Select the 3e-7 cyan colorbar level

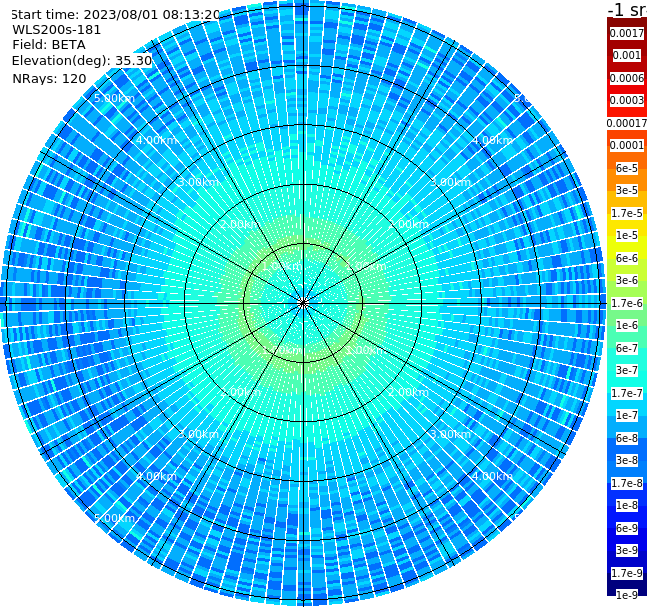(627, 370)
